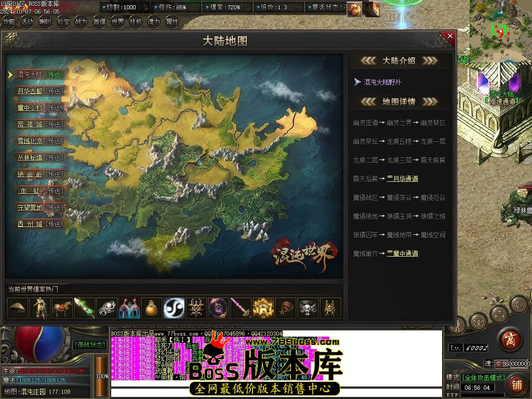This screenshot has width=532, height=399.
Task: Click the yin-yang symbol item icon
Action: click(x=174, y=308)
